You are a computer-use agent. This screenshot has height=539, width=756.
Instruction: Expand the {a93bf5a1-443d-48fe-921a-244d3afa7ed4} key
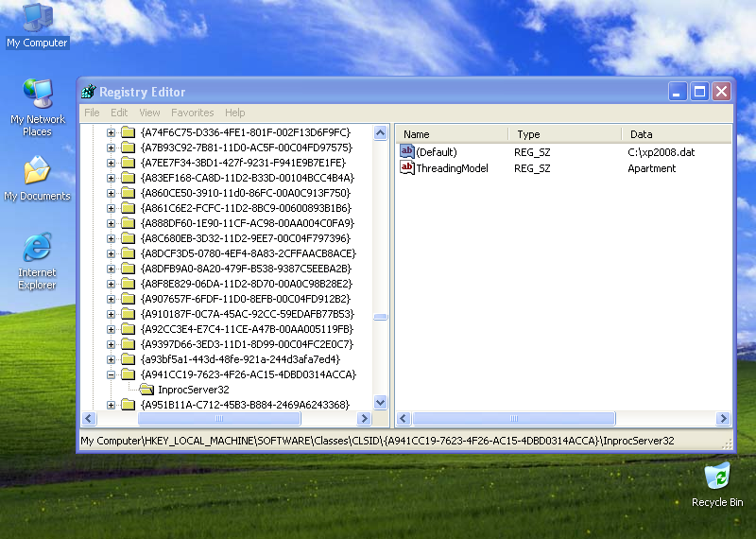(111, 359)
